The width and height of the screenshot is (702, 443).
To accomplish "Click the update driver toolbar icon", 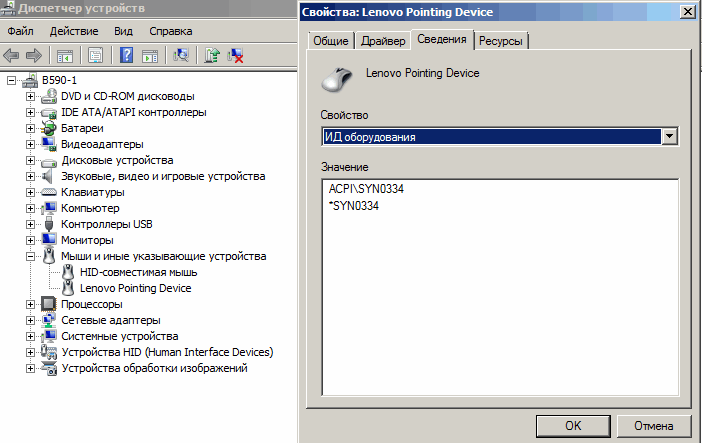I will pos(212,56).
